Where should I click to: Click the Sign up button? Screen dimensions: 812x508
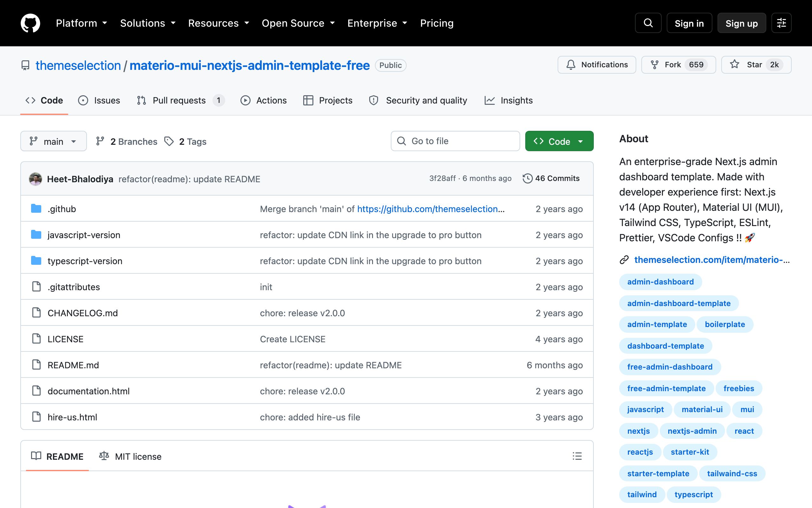tap(742, 23)
